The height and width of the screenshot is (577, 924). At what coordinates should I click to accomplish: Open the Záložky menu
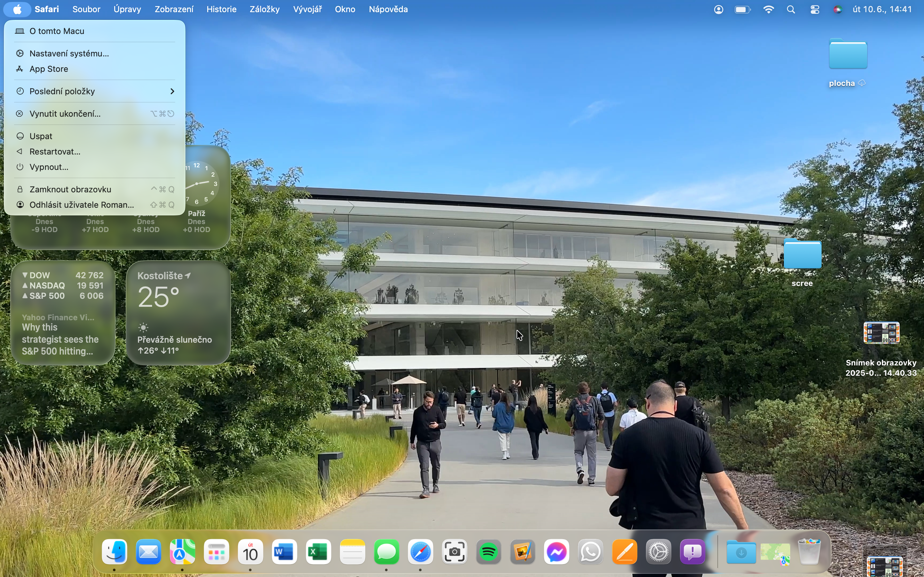(x=264, y=9)
